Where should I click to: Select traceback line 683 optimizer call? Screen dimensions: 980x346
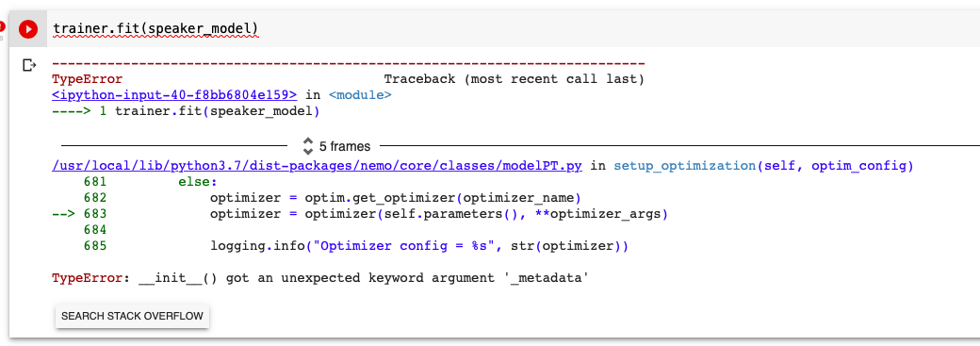click(x=439, y=214)
